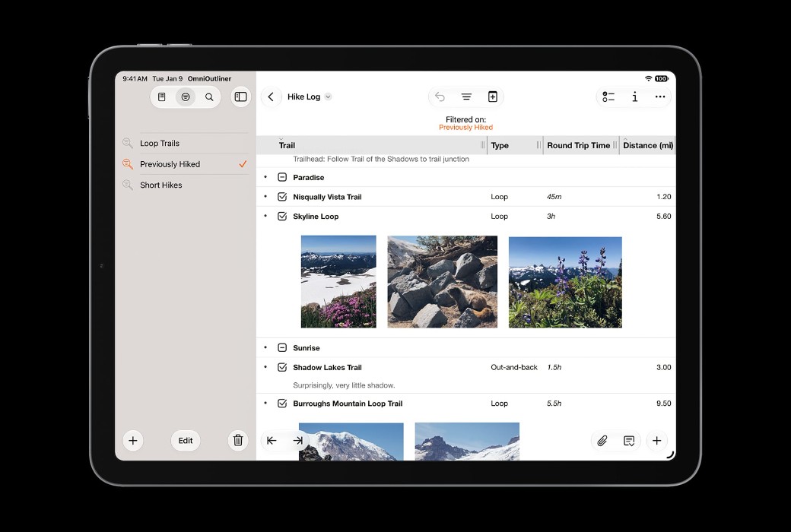Image resolution: width=791 pixels, height=532 pixels.
Task: Open the outline contents sidebar tab
Action: (161, 97)
